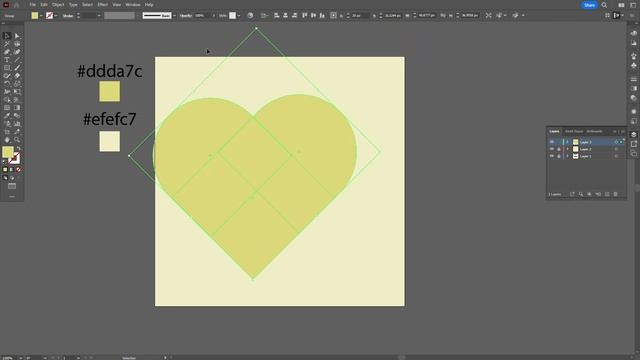Toggle constrain width and height proportions
The image size is (640, 360).
443,16
